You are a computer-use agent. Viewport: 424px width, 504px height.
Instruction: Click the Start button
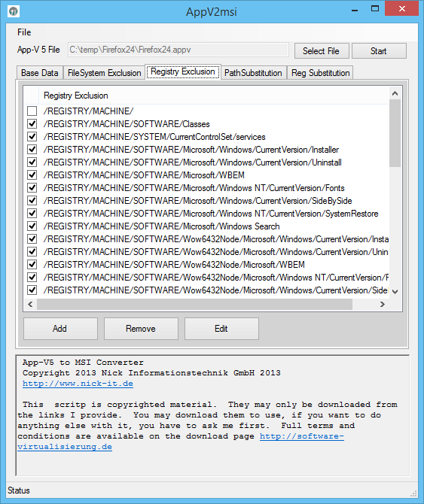[x=379, y=51]
